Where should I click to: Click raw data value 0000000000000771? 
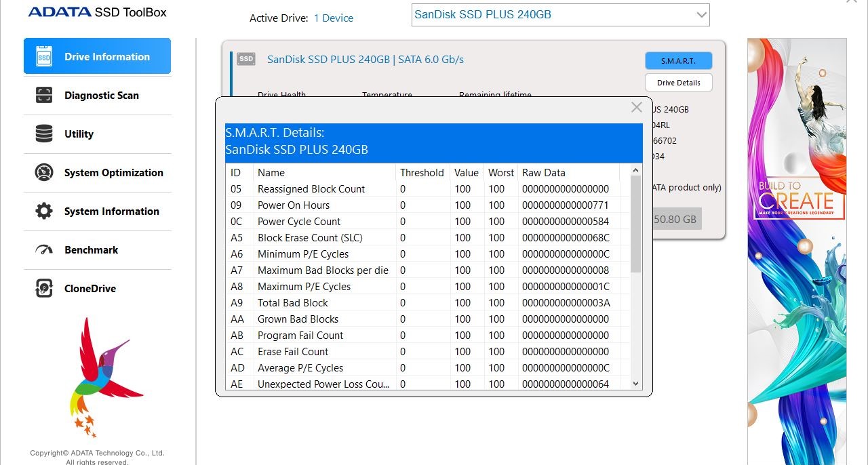pyautogui.click(x=566, y=205)
